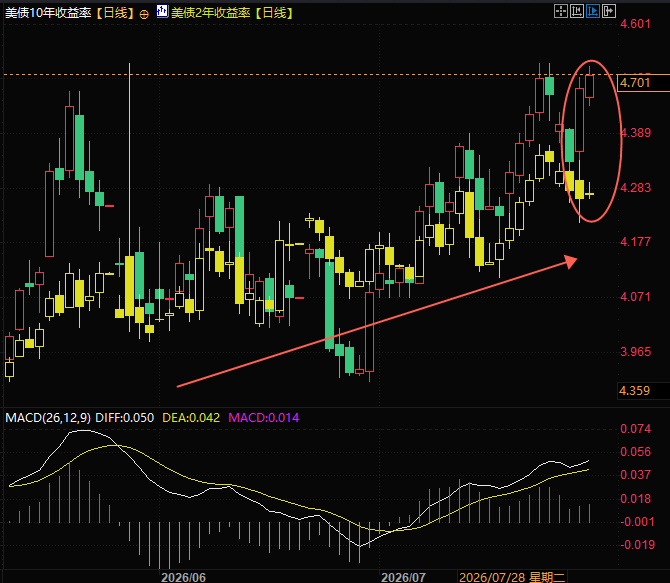The width and height of the screenshot is (670, 583).
Task: Click the 2026/07 date axis label
Action: point(403,577)
